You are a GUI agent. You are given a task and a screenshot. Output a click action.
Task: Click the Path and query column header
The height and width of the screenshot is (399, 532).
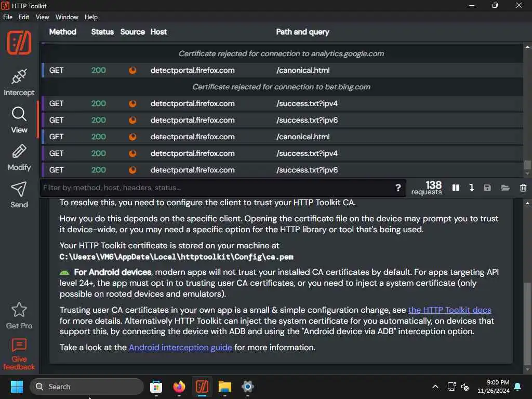click(303, 32)
